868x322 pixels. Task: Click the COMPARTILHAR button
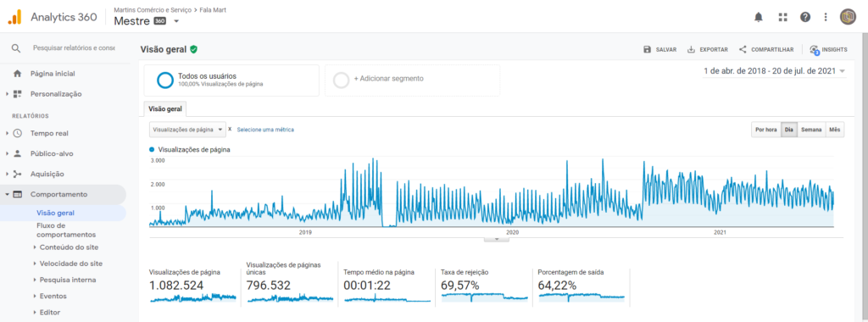pos(766,49)
